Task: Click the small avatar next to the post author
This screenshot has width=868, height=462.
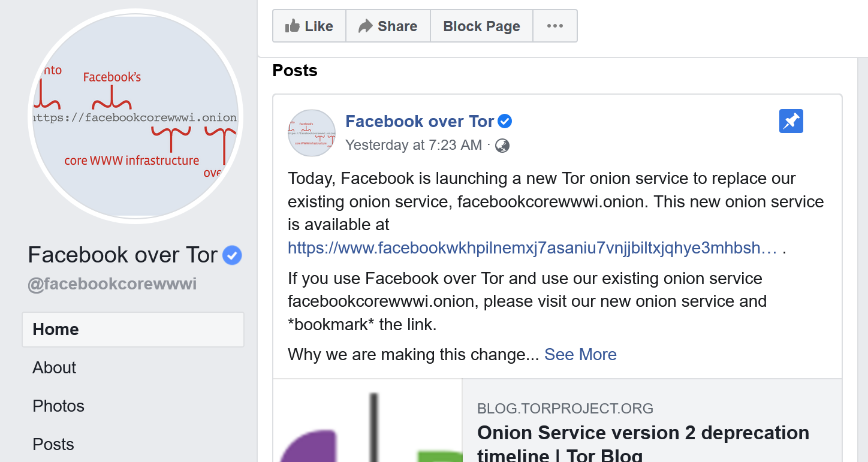Action: [312, 133]
